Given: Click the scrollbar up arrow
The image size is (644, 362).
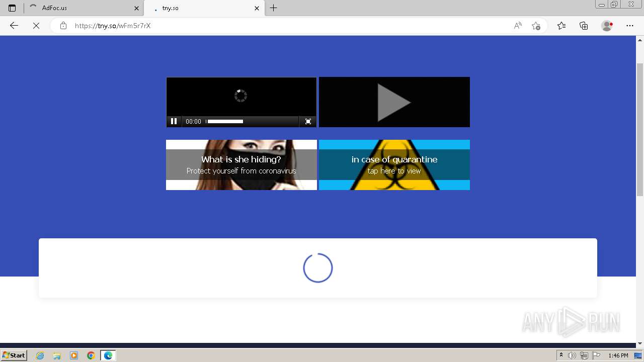Looking at the screenshot, I should (640, 39).
